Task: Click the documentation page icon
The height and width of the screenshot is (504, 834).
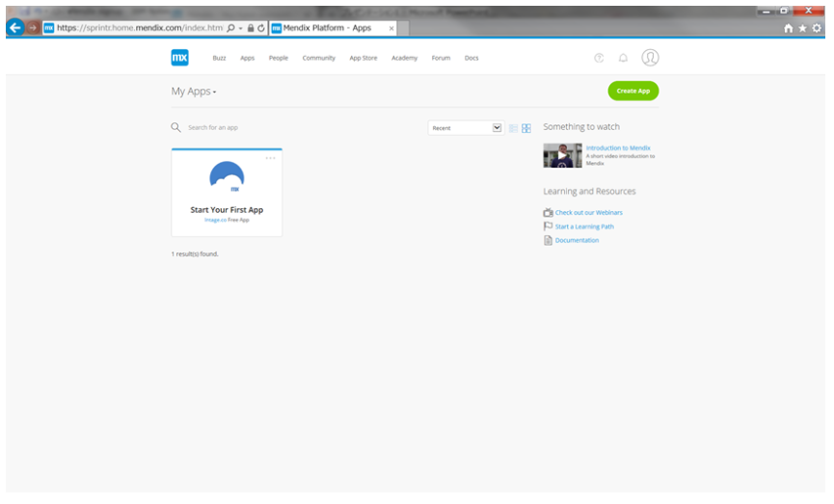Action: tap(548, 240)
